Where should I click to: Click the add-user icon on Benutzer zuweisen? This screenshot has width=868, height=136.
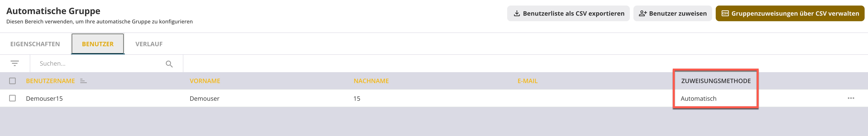(x=643, y=13)
